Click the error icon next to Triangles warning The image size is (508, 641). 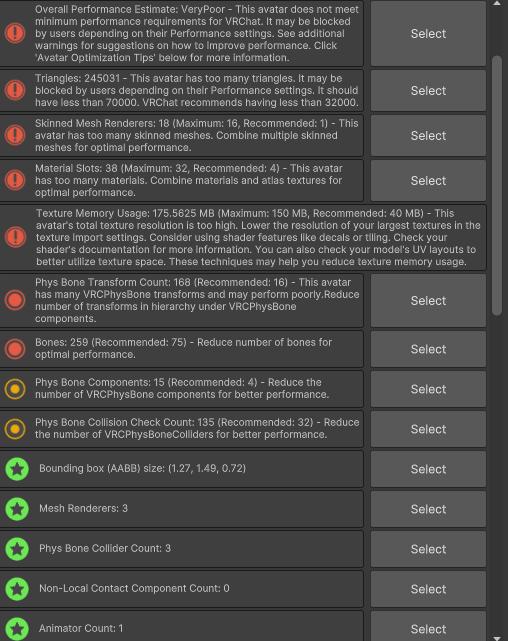tap(15, 90)
